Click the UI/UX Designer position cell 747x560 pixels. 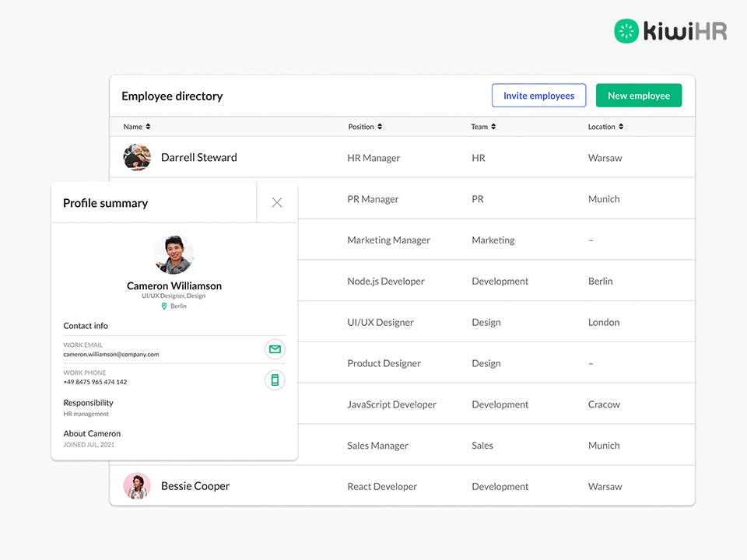coord(381,322)
